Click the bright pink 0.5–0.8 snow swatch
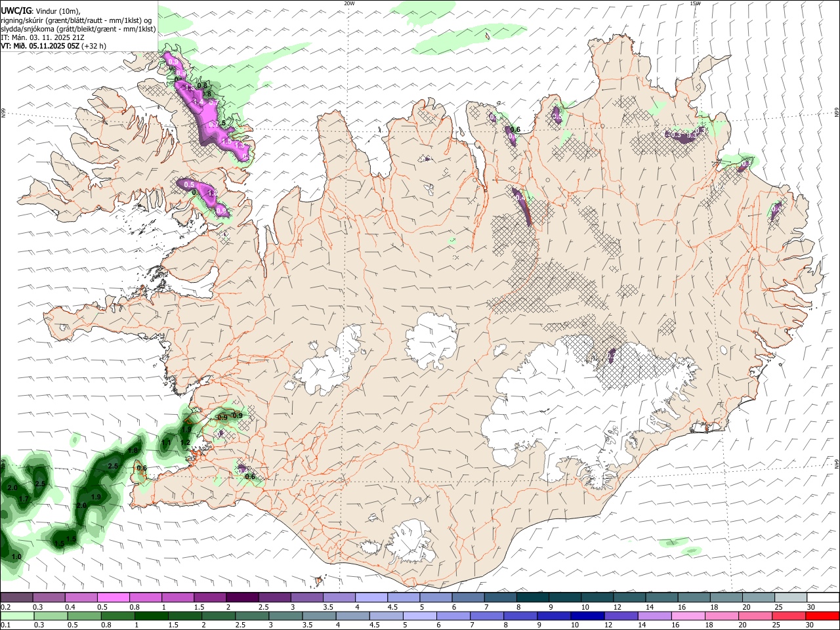The width and height of the screenshot is (840, 630). tap(113, 598)
